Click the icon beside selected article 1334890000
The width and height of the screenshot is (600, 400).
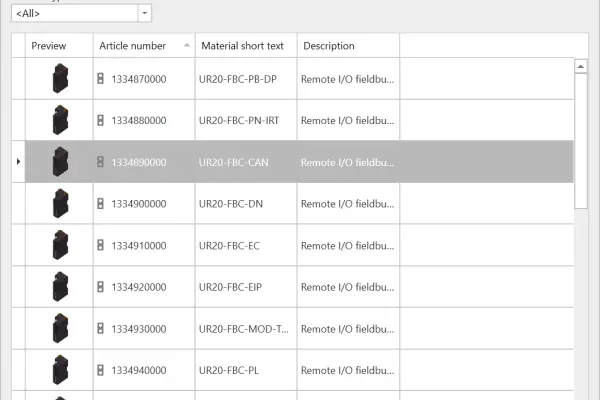(x=100, y=162)
